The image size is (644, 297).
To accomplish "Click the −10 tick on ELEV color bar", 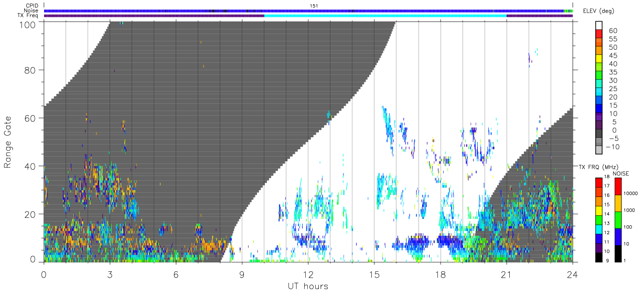I will tap(611, 147).
